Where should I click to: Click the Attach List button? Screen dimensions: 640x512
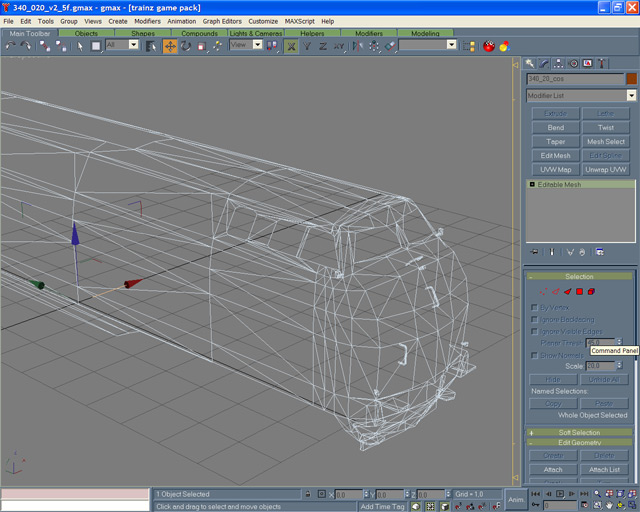(604, 469)
